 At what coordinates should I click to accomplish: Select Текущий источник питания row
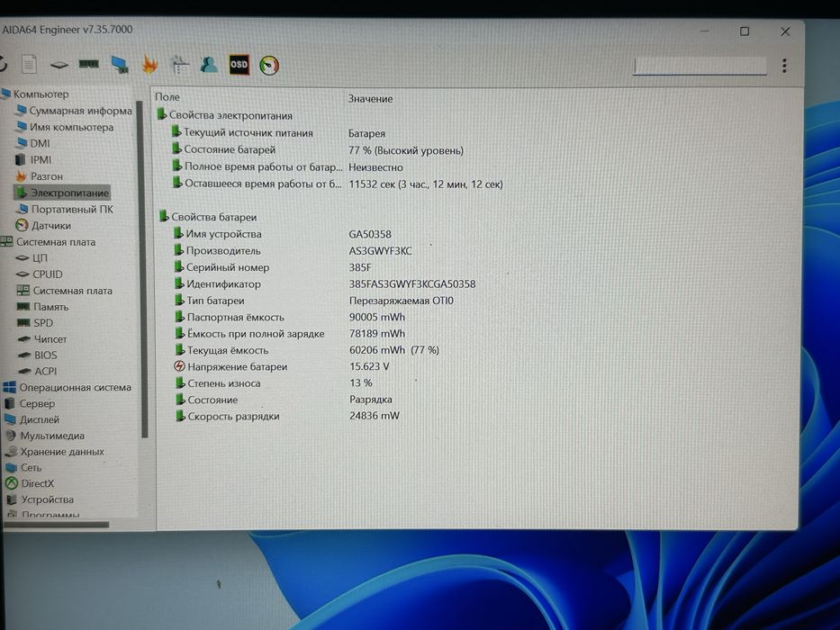coord(278,133)
